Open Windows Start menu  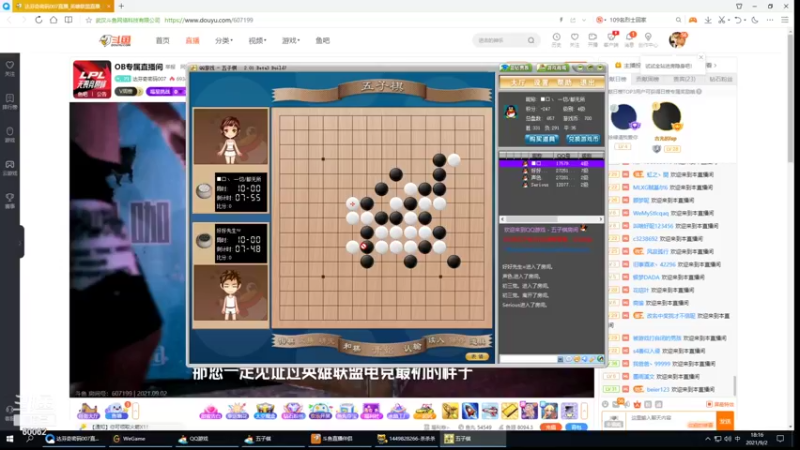(x=9, y=439)
